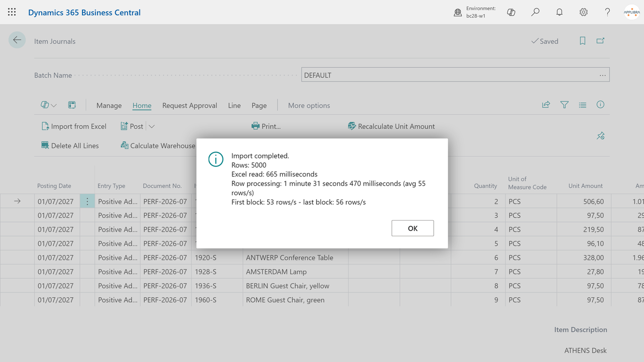Click the Print action

(266, 126)
